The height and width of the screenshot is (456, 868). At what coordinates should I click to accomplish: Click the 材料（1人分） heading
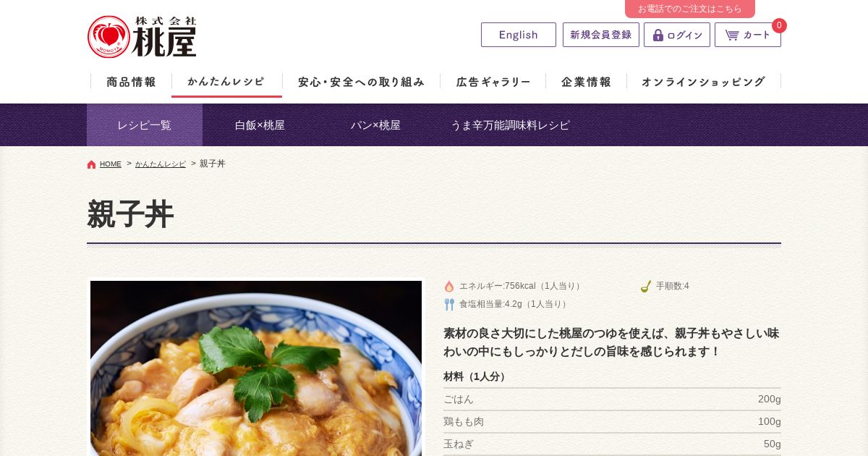pyautogui.click(x=476, y=377)
